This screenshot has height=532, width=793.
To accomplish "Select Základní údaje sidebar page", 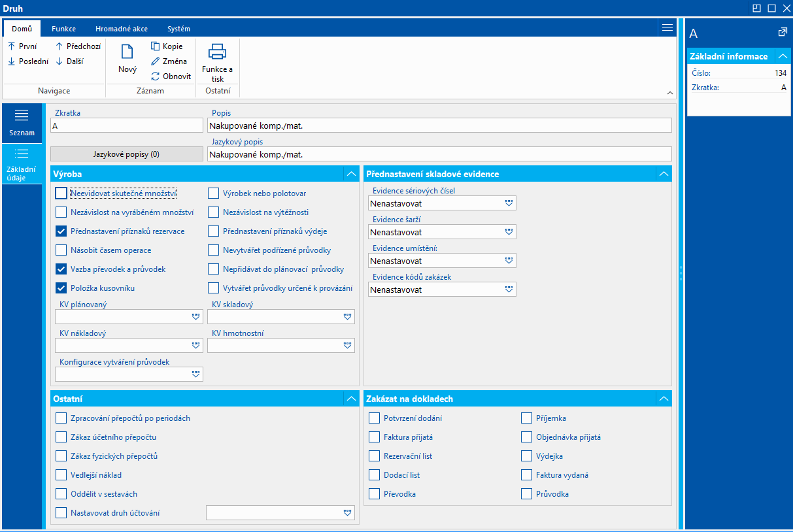I will tap(22, 164).
